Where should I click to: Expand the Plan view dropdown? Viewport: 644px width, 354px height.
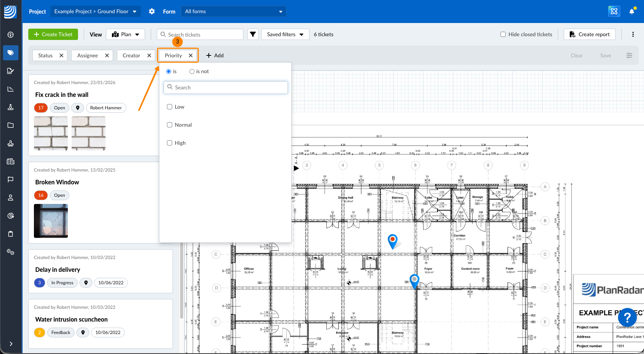[125, 34]
